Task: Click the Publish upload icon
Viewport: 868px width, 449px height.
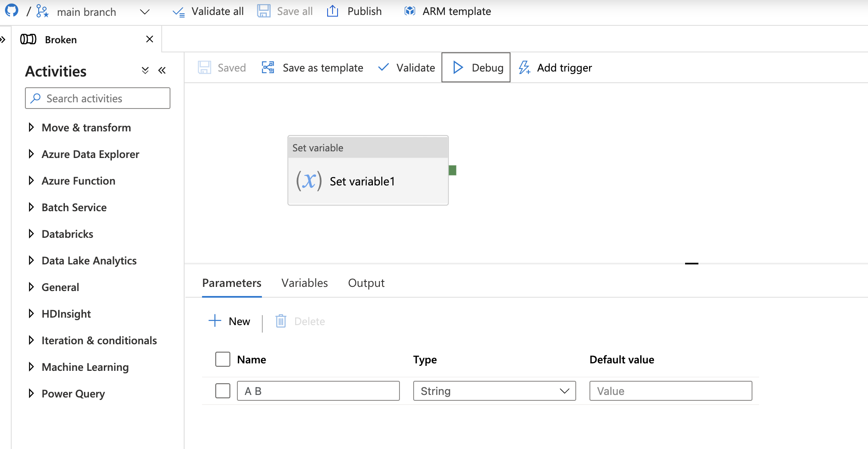Action: point(333,11)
